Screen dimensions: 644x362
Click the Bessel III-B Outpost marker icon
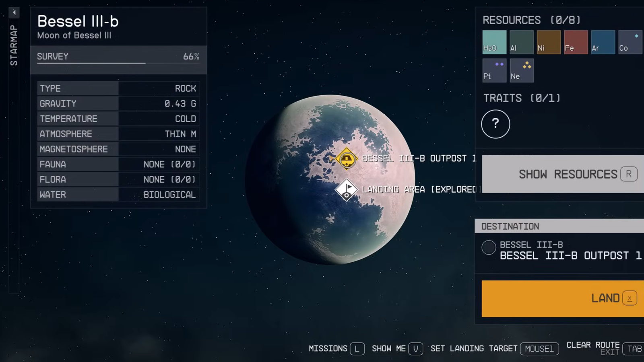click(346, 159)
